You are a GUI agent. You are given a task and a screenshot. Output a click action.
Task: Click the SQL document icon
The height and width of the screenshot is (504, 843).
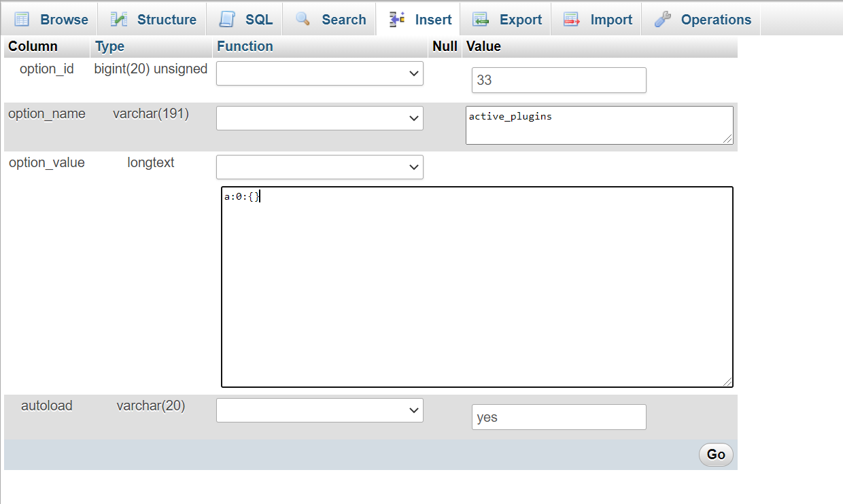(x=227, y=20)
